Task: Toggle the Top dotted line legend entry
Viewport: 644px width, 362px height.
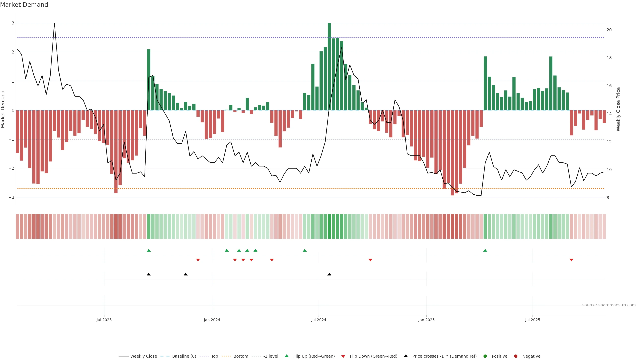Action: [209, 356]
